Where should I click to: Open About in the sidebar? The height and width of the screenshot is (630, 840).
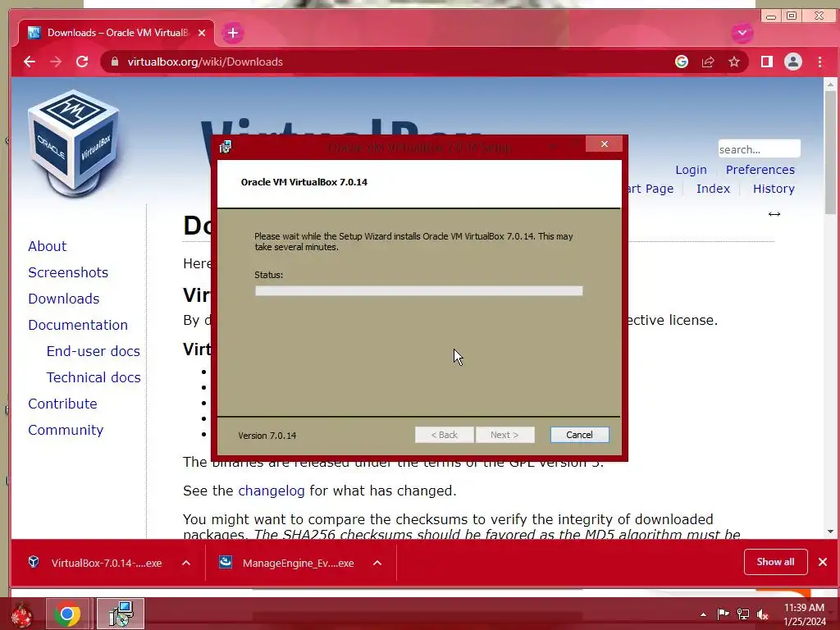pyautogui.click(x=47, y=246)
